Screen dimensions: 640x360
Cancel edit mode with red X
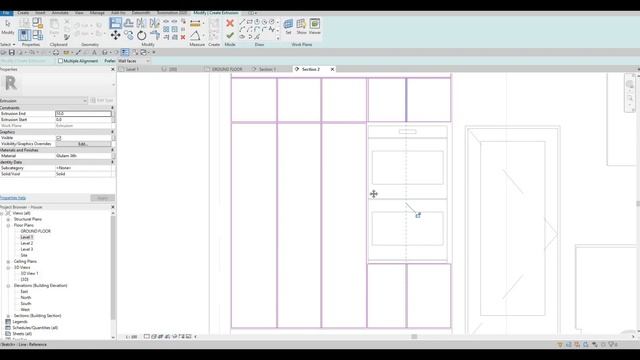230,23
